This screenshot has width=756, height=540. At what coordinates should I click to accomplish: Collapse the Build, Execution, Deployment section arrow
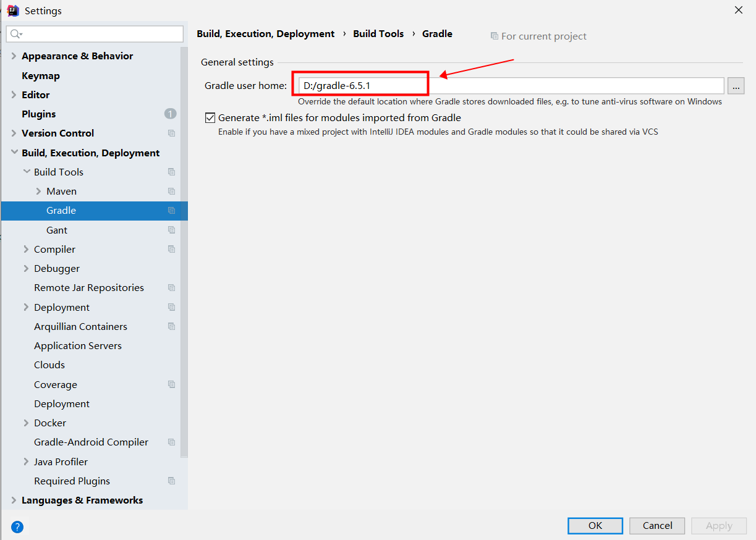tap(14, 153)
